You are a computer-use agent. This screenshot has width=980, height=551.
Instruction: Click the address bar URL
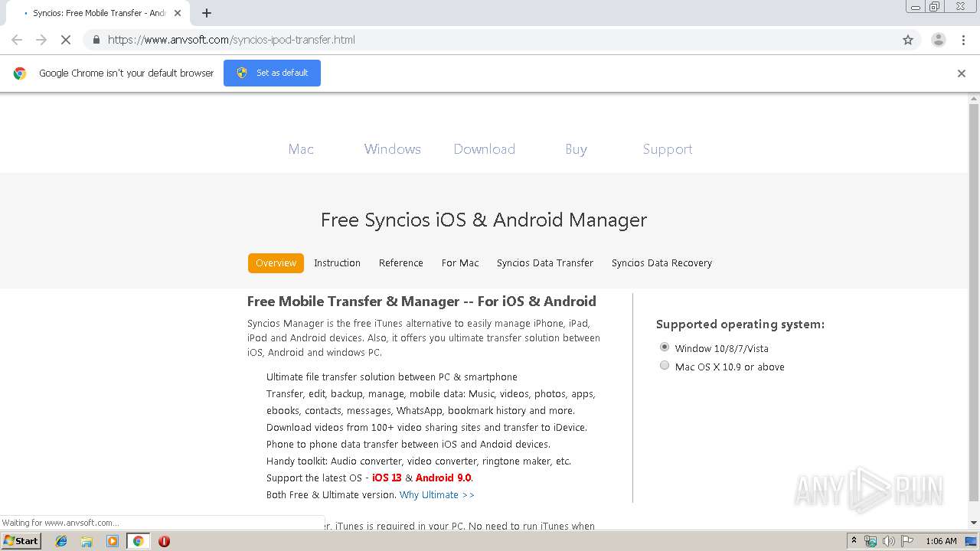[231, 40]
